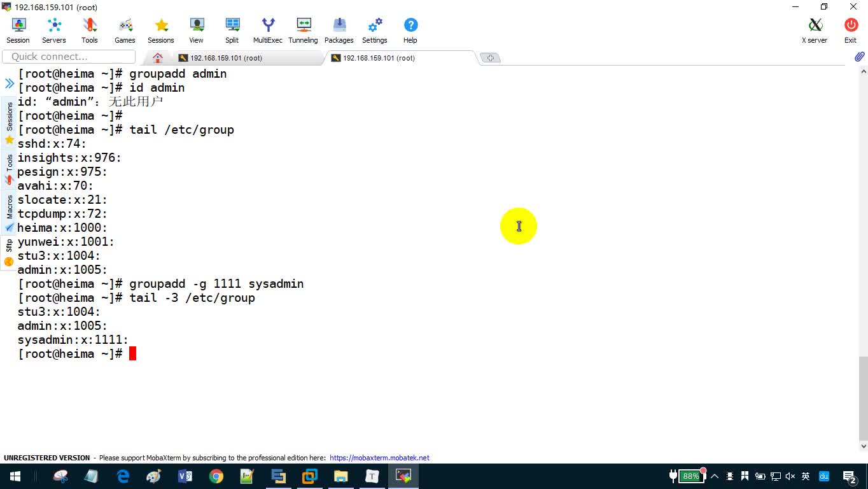Show hidden tray icons chevron
Viewport: 868px width, 489px height.
(715, 476)
